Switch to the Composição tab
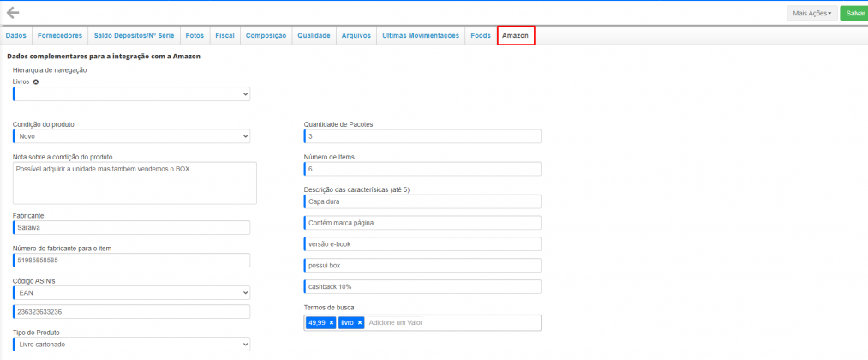 (266, 35)
